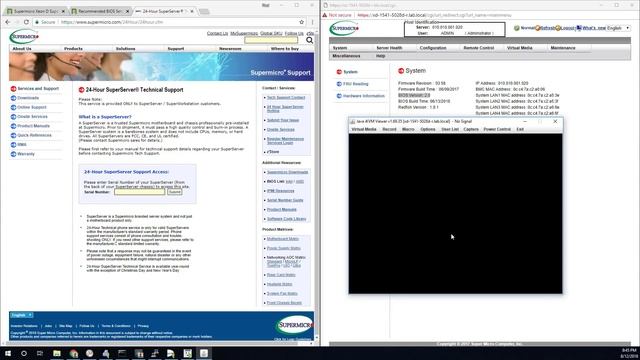
Task: Click the magnifier search icon on Supermicro site
Action: click(x=309, y=40)
